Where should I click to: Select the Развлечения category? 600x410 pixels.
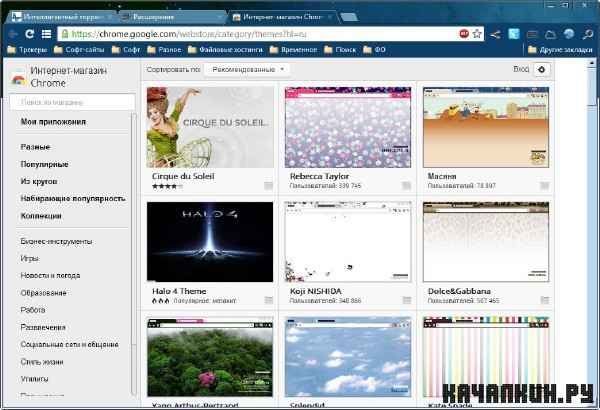(x=43, y=327)
